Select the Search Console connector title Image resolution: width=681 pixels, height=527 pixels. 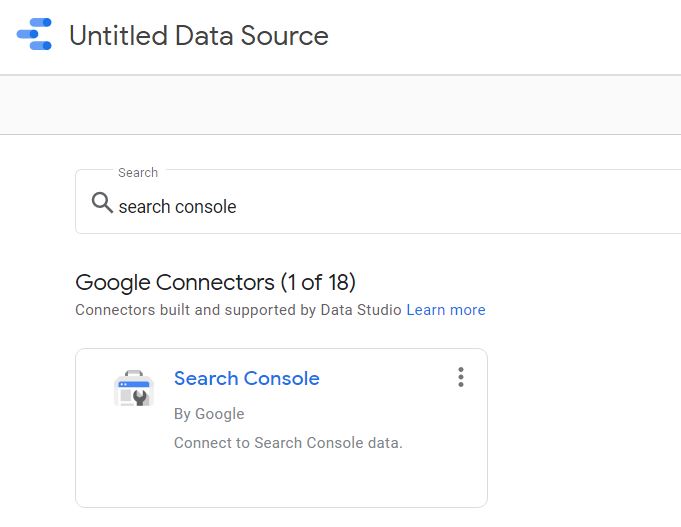247,378
